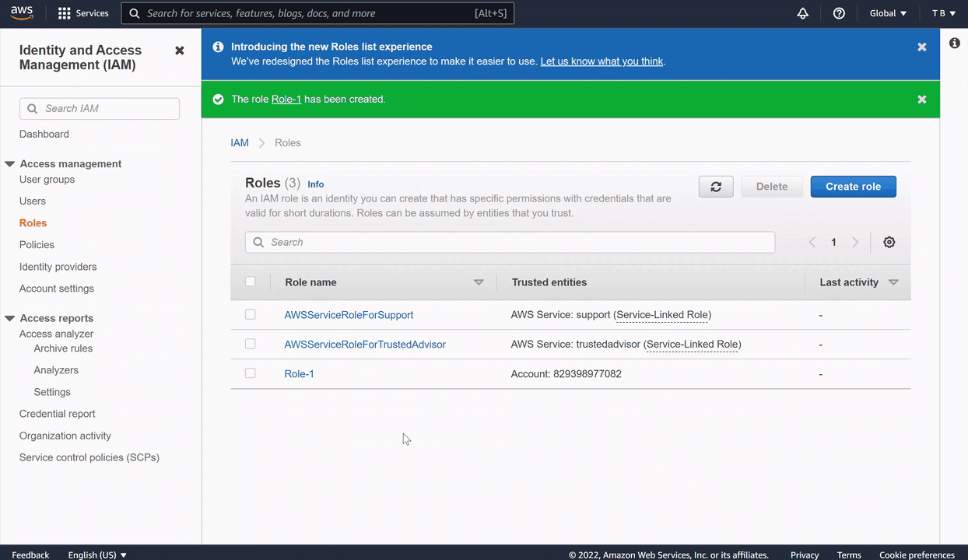Viewport: 968px width, 560px height.
Task: Click Service-Linked Role link in trustedadvisor row
Action: click(693, 344)
